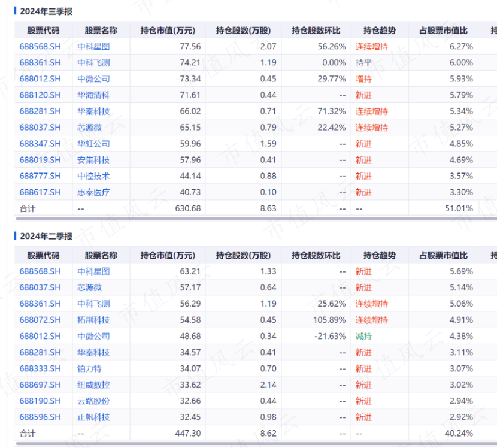Open 铂力特 stock name link
Viewport: 497px width, 448px height.
[89, 368]
